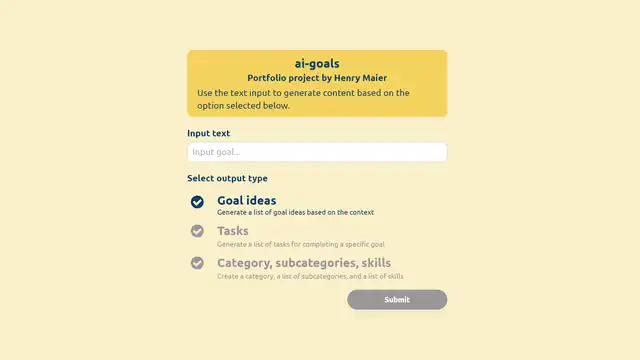Viewport: 640px width, 360px height.
Task: Click 'Generate a list of goal ideas' description
Action: pyautogui.click(x=296, y=212)
